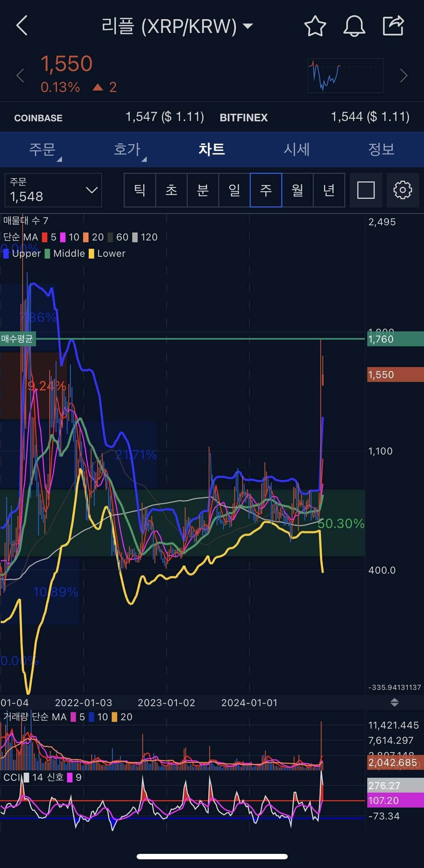424x868 pixels.
Task: Open the 리플 (XRP/KRW) pair dropdown
Action: (177, 26)
